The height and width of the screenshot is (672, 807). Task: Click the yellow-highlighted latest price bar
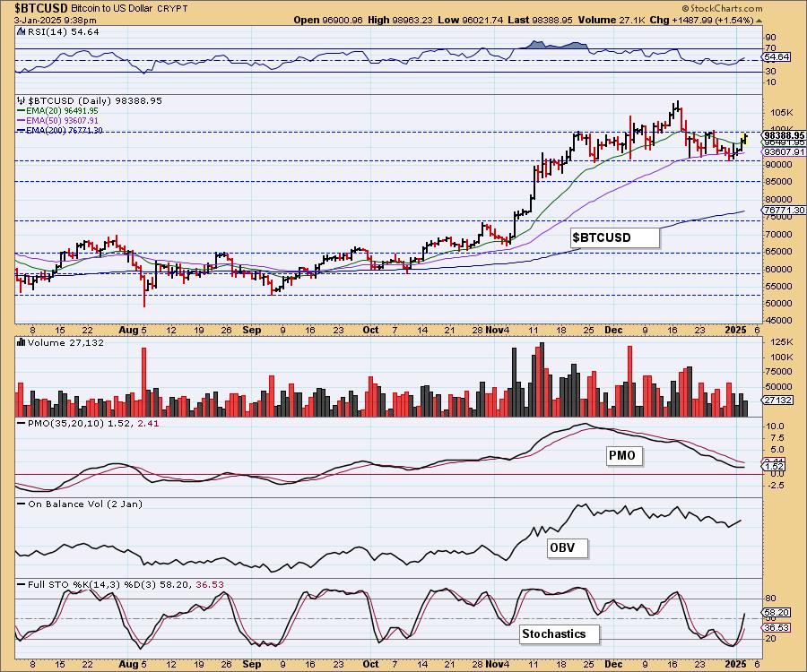pyautogui.click(x=745, y=138)
